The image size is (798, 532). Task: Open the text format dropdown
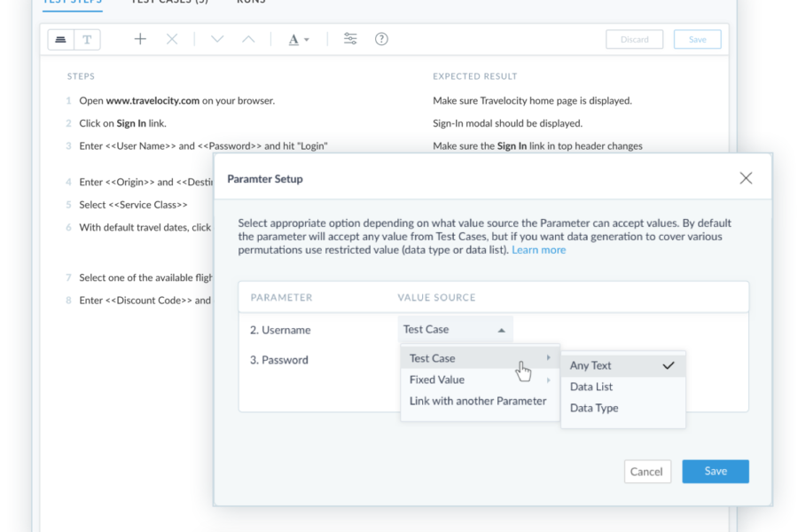click(x=299, y=39)
